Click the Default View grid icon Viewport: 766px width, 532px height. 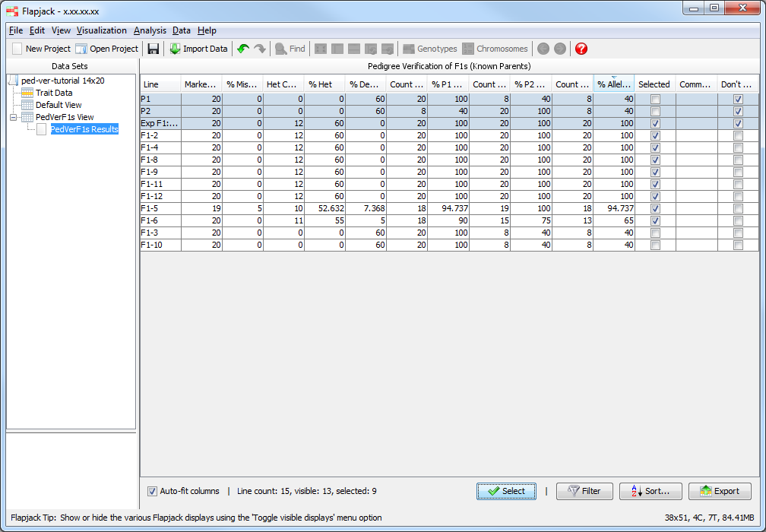coord(27,105)
